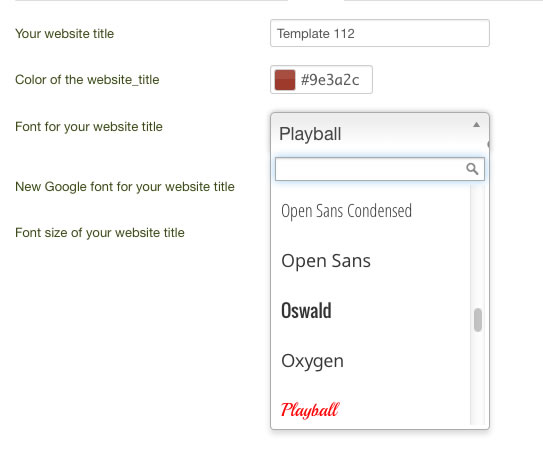Select Oxygen in the font list

(x=371, y=361)
